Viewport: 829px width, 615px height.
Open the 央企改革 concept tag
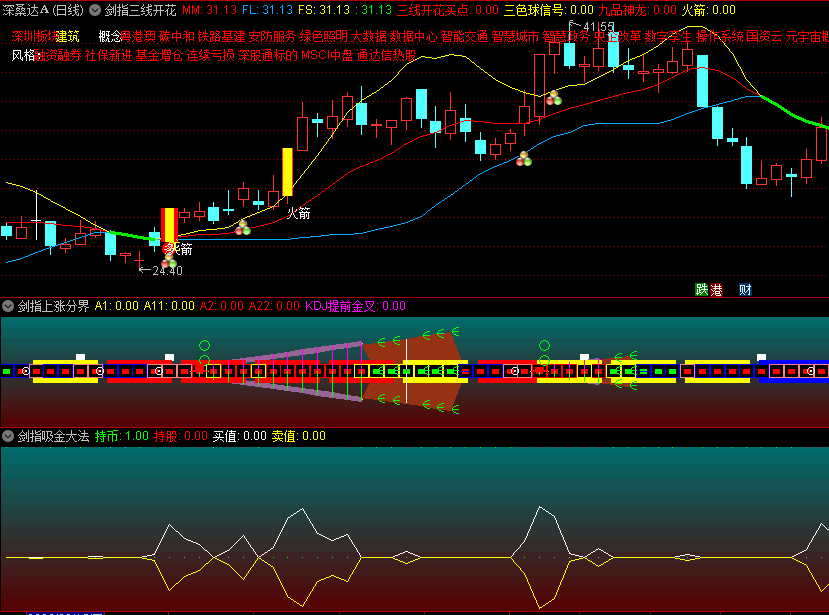pyautogui.click(x=617, y=36)
